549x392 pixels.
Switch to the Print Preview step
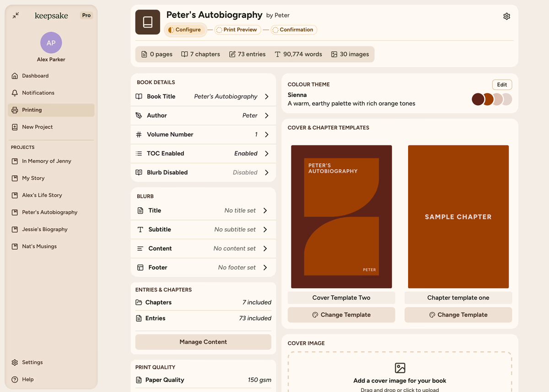237,30
